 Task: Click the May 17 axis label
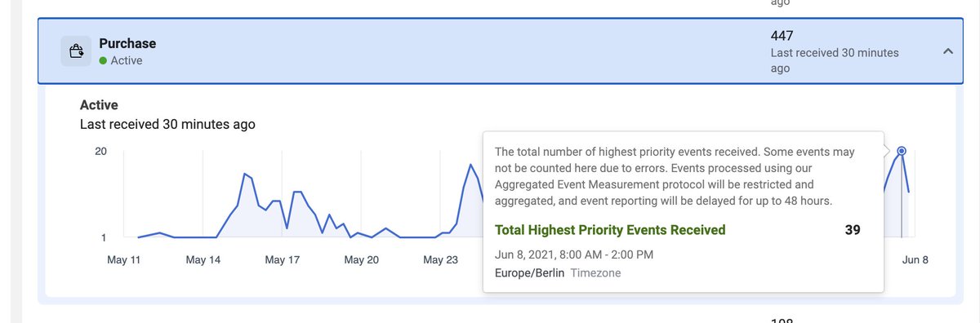pyautogui.click(x=282, y=260)
